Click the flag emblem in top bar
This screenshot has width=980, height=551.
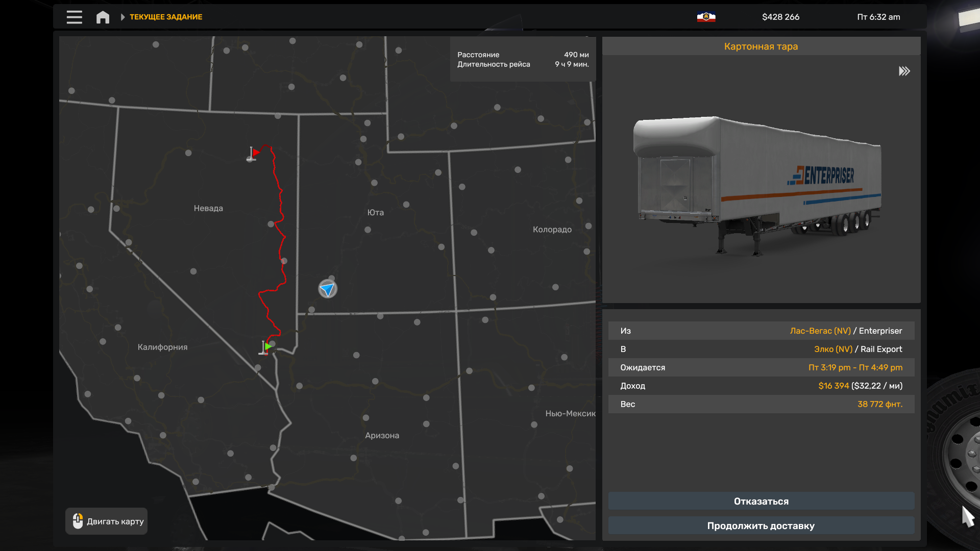pyautogui.click(x=706, y=17)
